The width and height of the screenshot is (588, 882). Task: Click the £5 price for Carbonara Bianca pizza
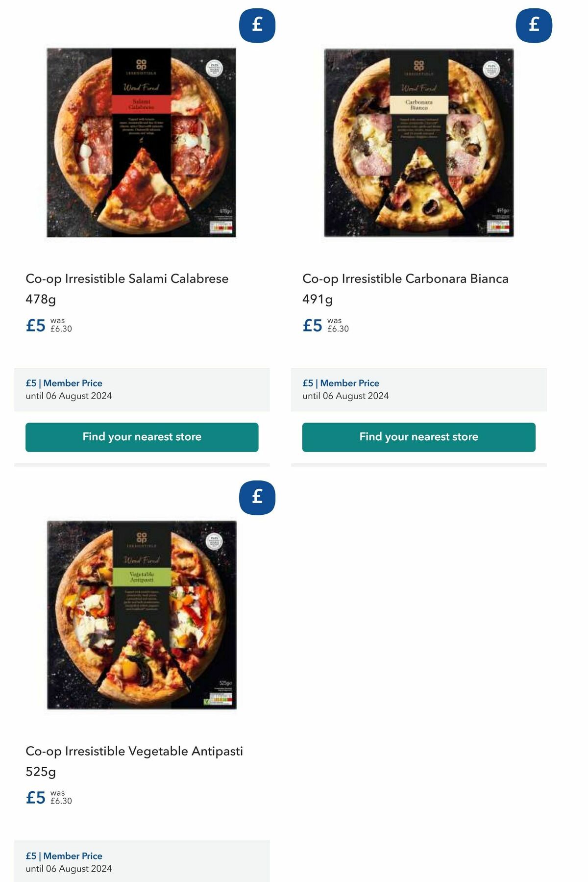pos(312,324)
